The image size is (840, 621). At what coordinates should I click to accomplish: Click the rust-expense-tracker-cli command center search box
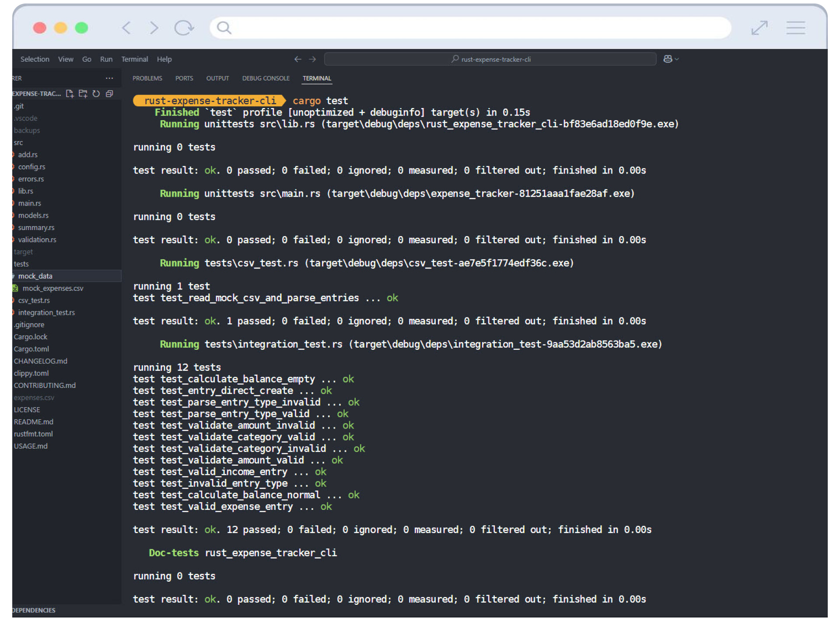click(x=490, y=59)
